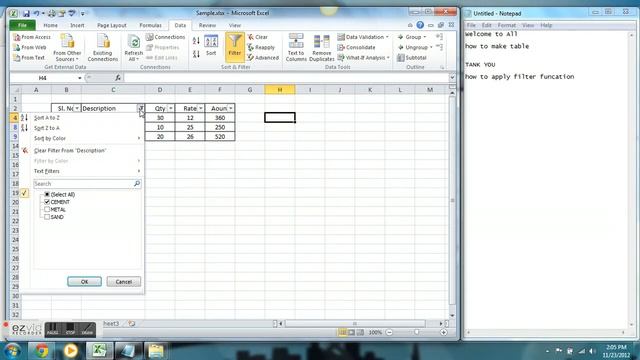Sort descending using ribbon Z-A icon
This screenshot has width=640, height=360.
click(196, 53)
